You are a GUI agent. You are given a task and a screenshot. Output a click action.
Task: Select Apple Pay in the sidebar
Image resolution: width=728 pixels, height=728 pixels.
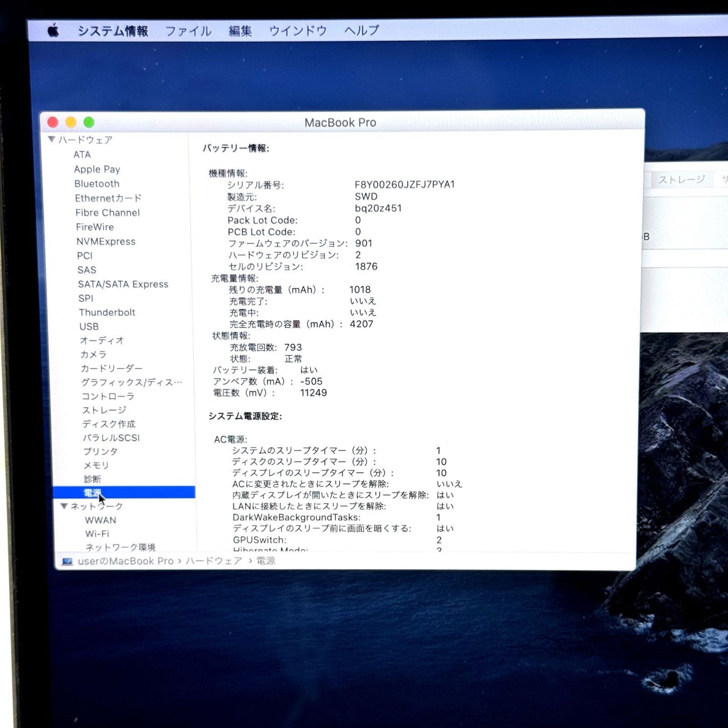click(x=97, y=169)
